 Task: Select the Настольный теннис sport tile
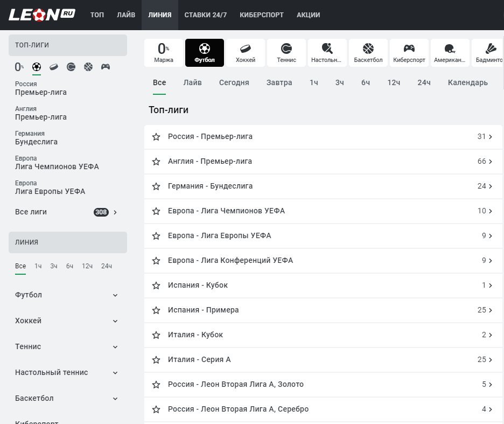tap(327, 53)
